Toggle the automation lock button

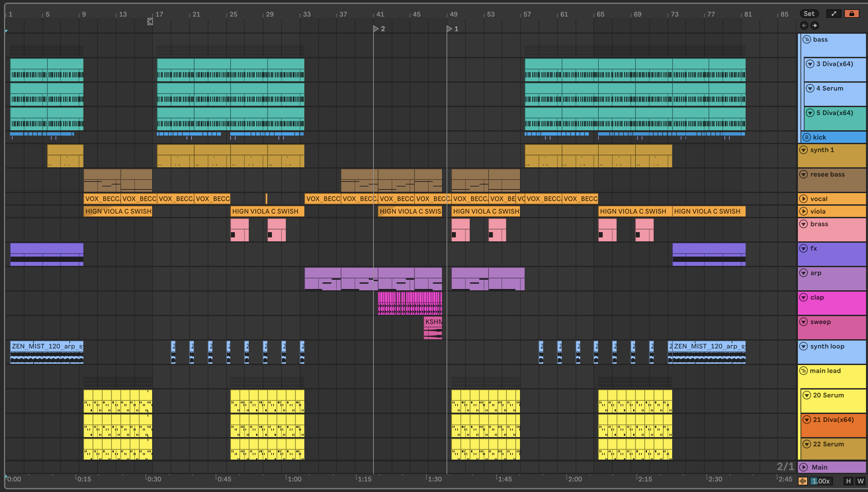click(x=851, y=14)
